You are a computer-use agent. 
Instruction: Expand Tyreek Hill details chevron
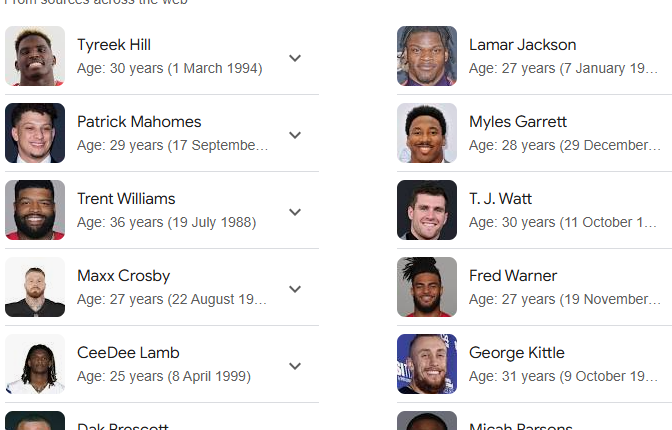coord(295,57)
